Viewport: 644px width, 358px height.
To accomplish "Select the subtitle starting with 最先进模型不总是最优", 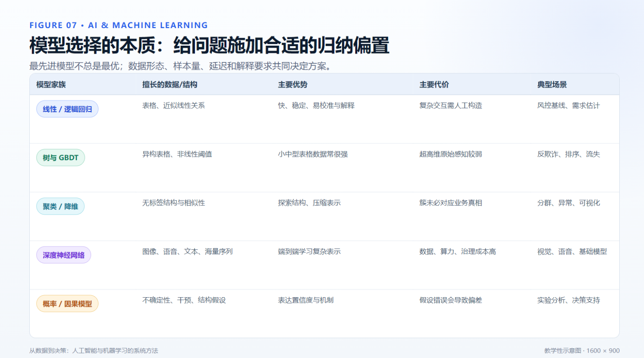I will [181, 66].
